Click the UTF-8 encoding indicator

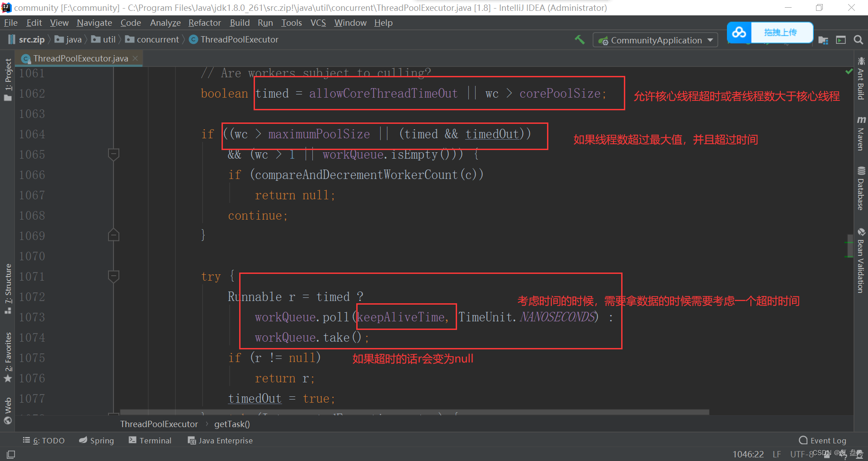802,454
